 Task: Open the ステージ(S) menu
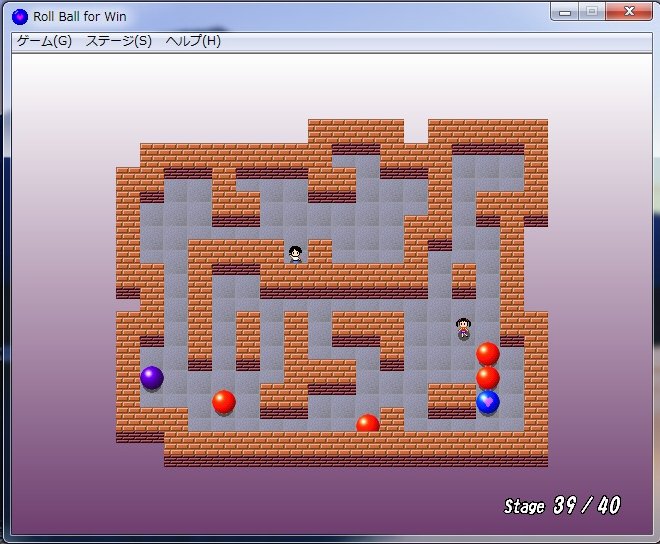click(119, 41)
